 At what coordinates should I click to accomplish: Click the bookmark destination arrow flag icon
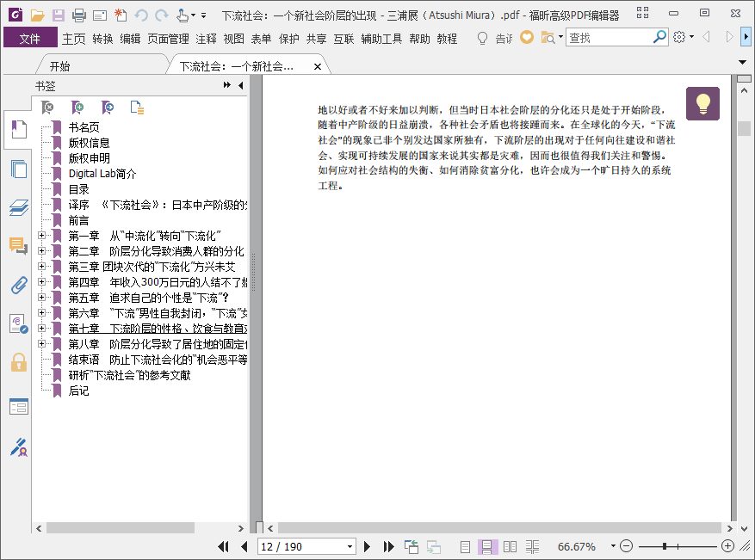click(108, 108)
